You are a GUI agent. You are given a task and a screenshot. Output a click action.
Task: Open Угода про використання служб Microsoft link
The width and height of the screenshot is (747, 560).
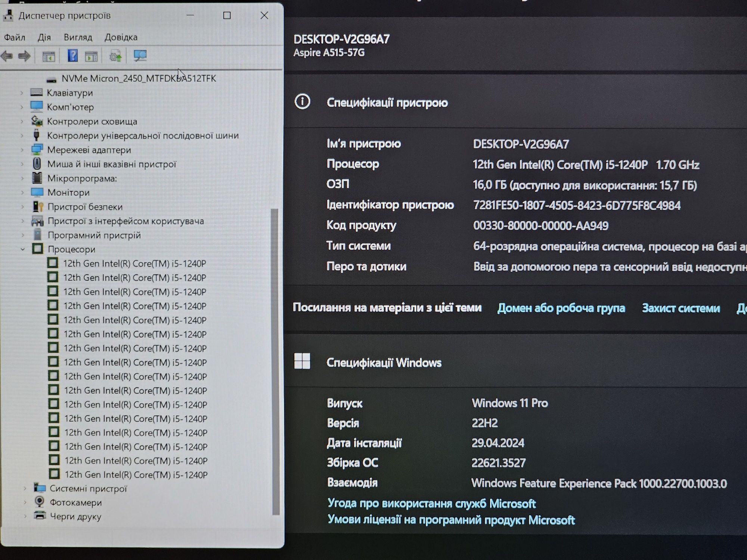coord(431,504)
